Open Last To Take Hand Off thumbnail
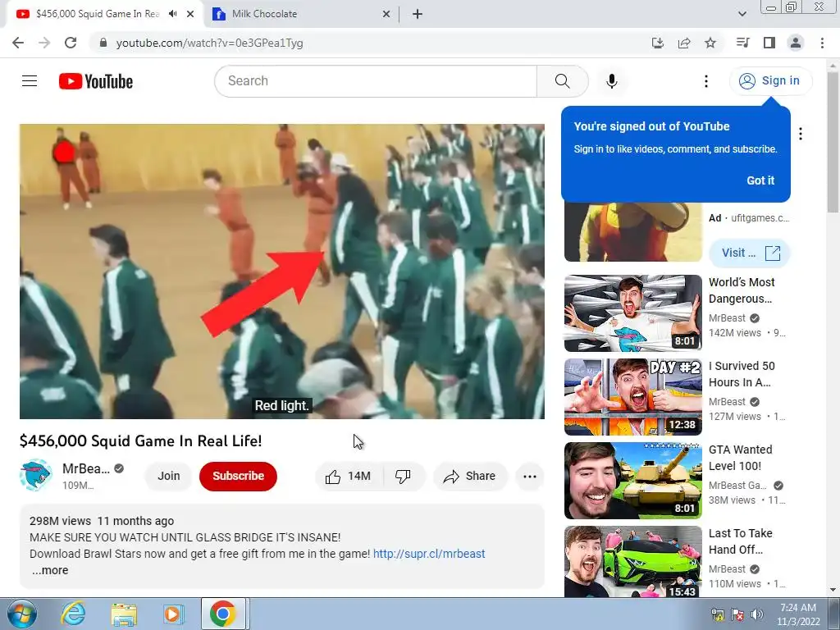Screen dimensions: 840x630 pos(632,561)
